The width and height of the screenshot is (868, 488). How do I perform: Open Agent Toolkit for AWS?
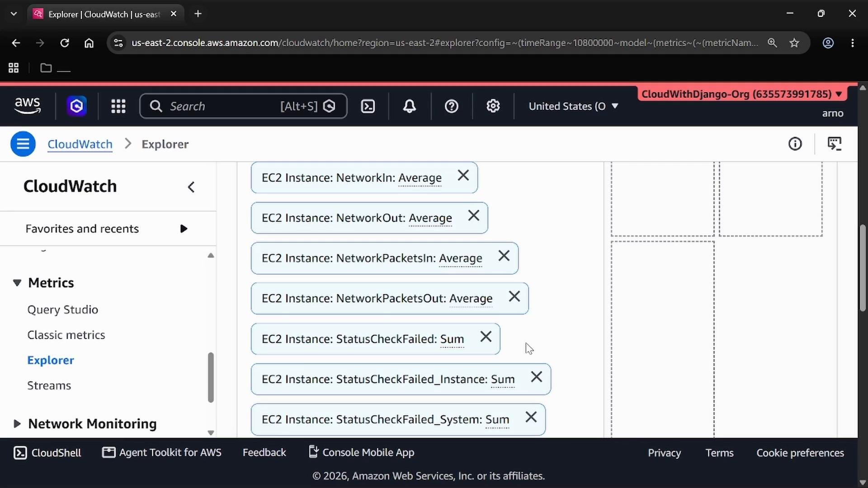pyautogui.click(x=162, y=453)
